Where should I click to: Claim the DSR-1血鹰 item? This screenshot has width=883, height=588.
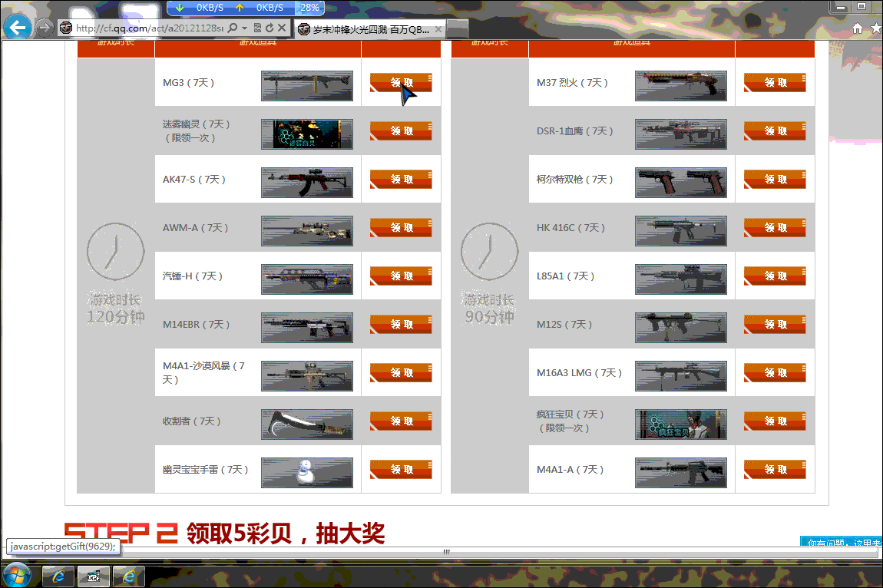[x=775, y=130]
